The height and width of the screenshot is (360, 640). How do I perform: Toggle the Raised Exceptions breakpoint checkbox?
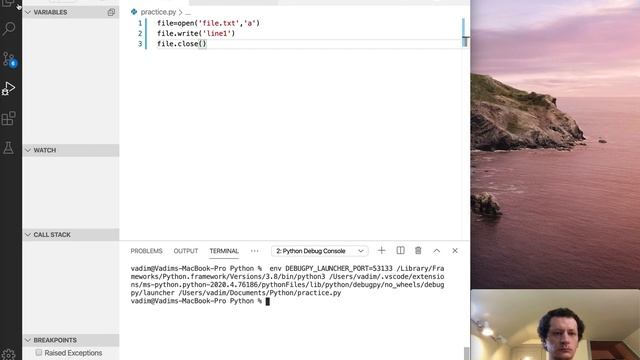tap(38, 352)
